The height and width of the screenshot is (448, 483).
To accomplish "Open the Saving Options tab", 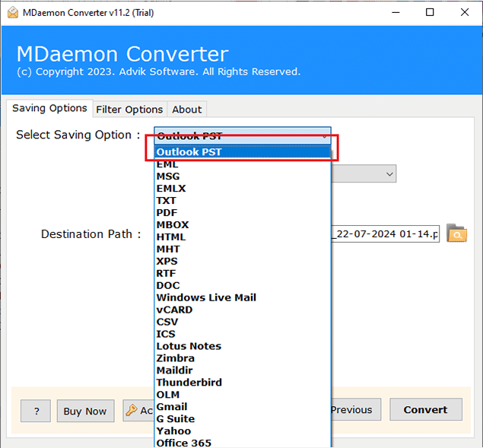I will click(49, 108).
